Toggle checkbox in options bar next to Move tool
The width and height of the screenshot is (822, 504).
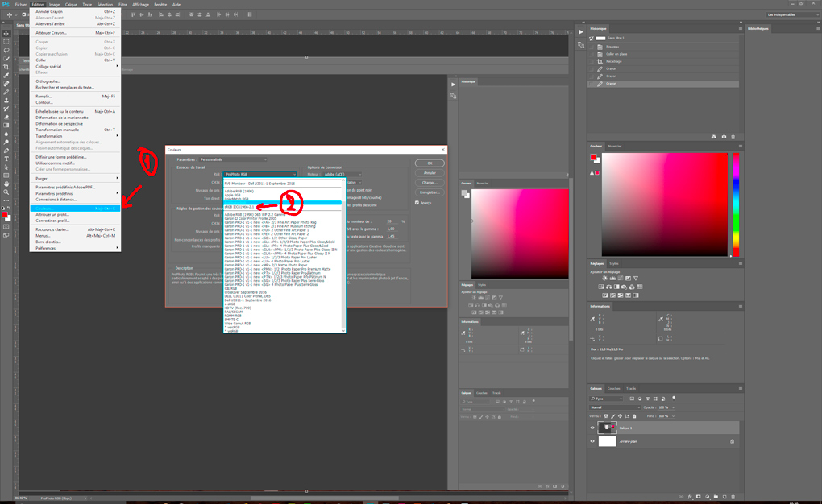[23, 14]
